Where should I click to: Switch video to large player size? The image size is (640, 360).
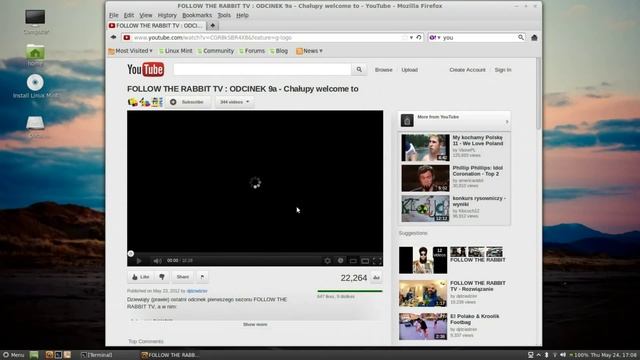point(365,261)
